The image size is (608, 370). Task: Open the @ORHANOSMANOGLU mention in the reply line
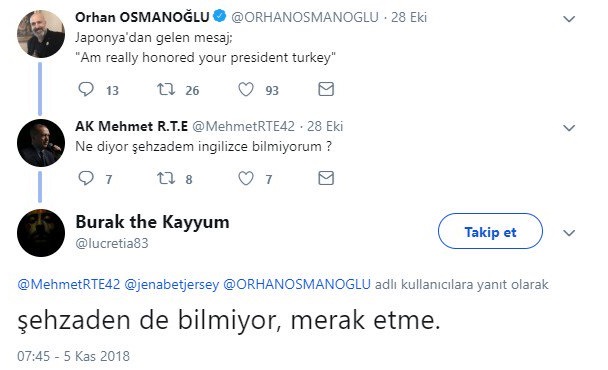[x=297, y=284]
